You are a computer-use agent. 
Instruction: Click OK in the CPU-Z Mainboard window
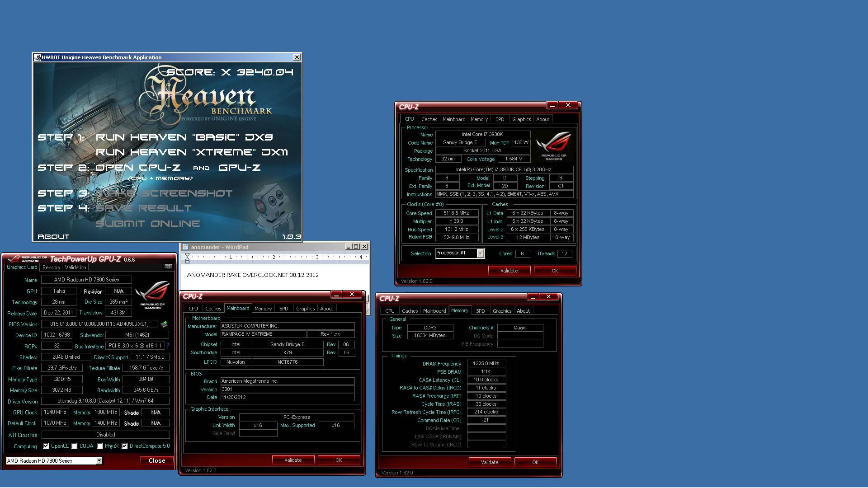pyautogui.click(x=339, y=460)
